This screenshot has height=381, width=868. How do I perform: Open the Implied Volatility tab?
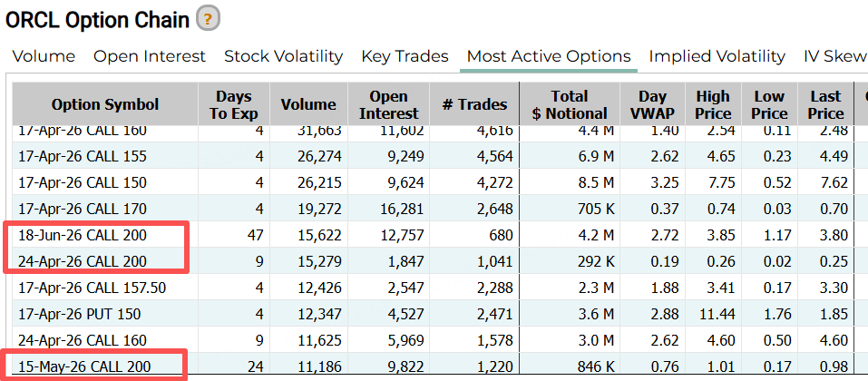[x=717, y=56]
